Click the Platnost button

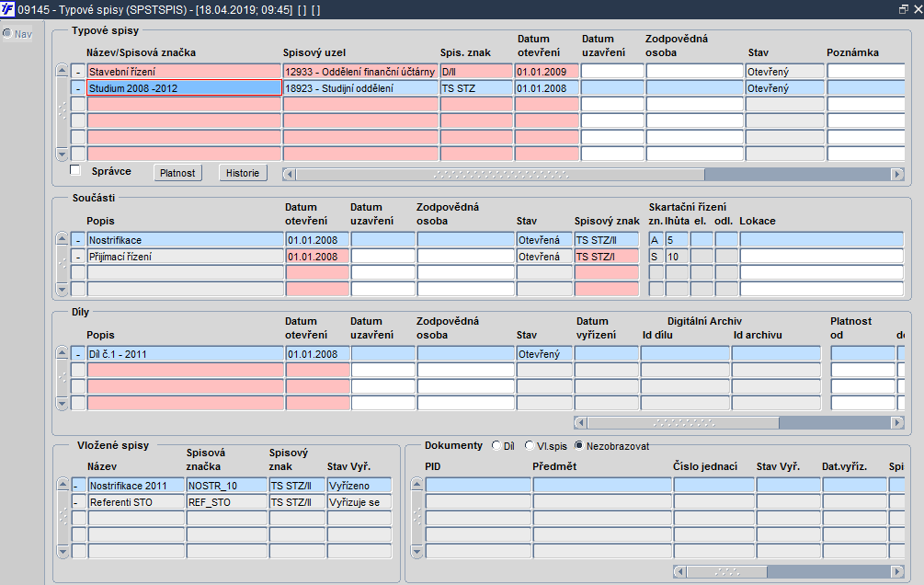point(177,173)
